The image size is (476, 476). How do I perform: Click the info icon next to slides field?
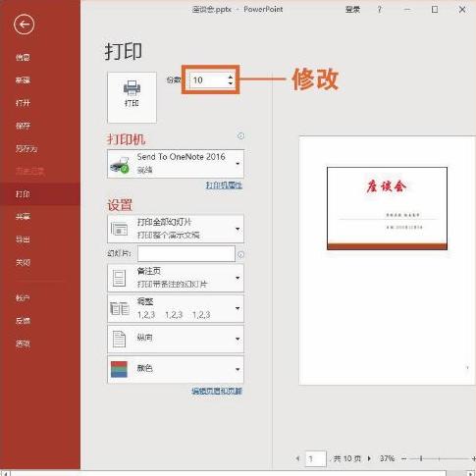[240, 254]
